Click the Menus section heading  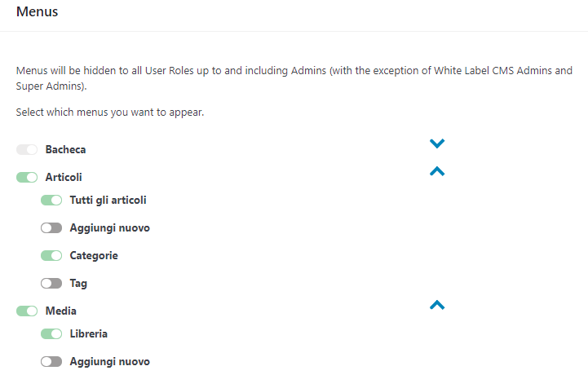37,12
